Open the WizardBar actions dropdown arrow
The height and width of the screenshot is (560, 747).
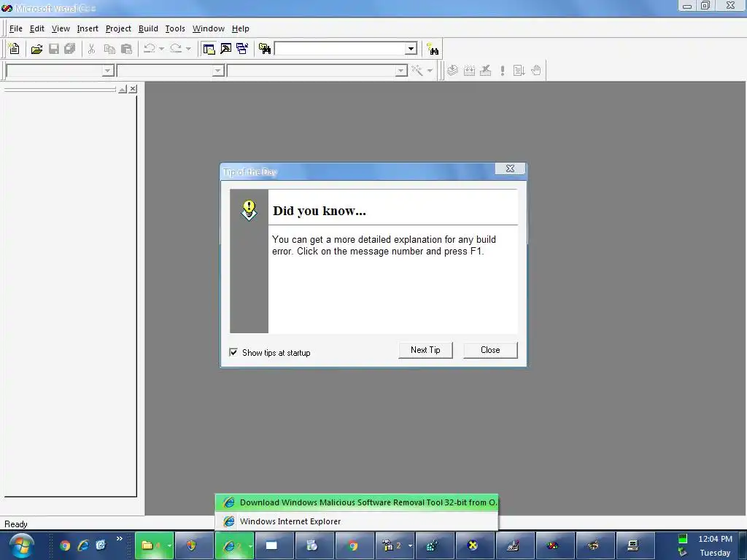point(430,71)
